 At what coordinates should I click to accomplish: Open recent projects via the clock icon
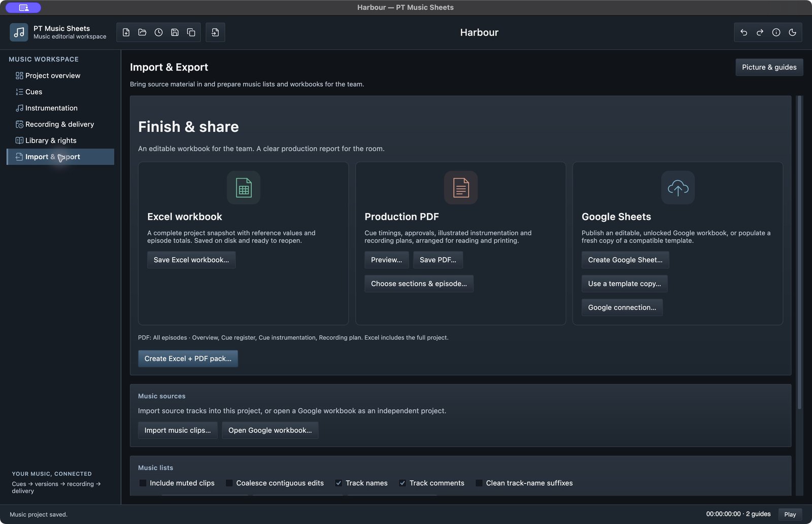click(158, 32)
